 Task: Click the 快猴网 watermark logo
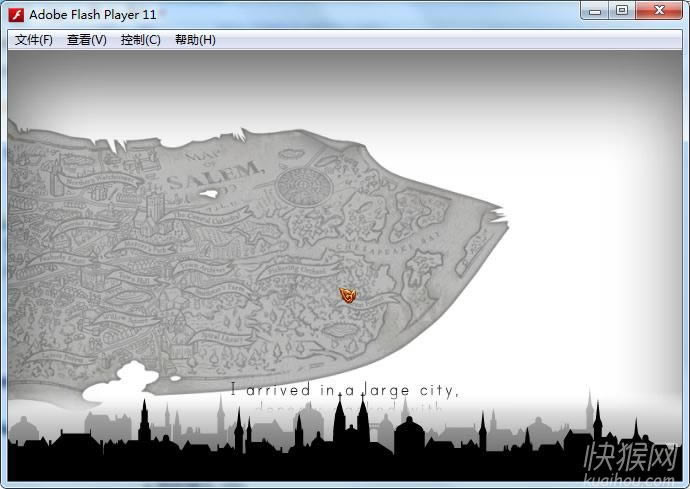tap(631, 455)
